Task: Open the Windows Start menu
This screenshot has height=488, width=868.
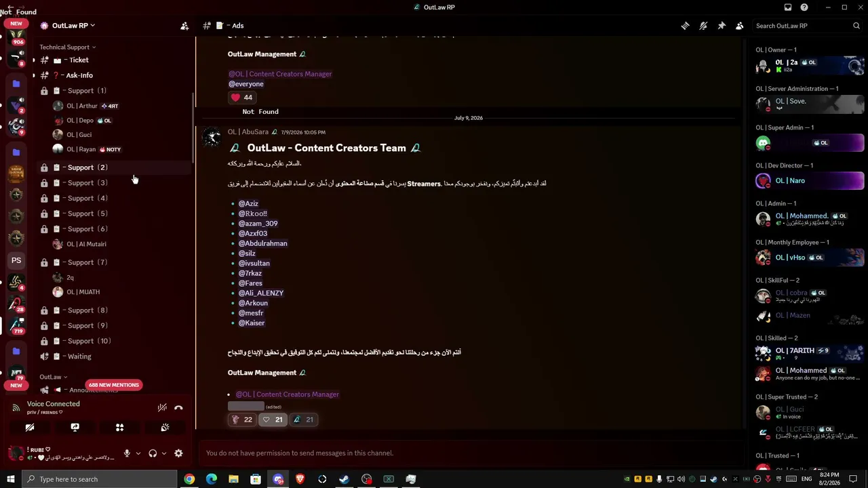Action: tap(11, 479)
